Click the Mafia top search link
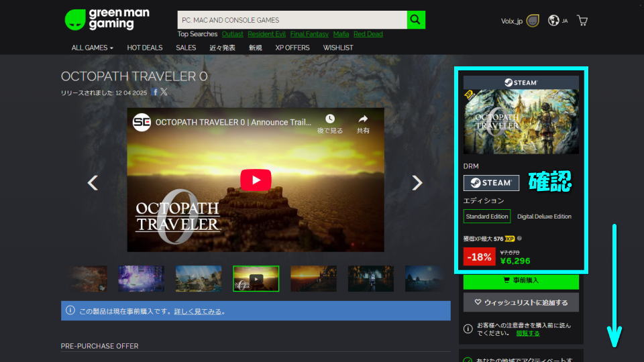The image size is (644, 362). 341,34
